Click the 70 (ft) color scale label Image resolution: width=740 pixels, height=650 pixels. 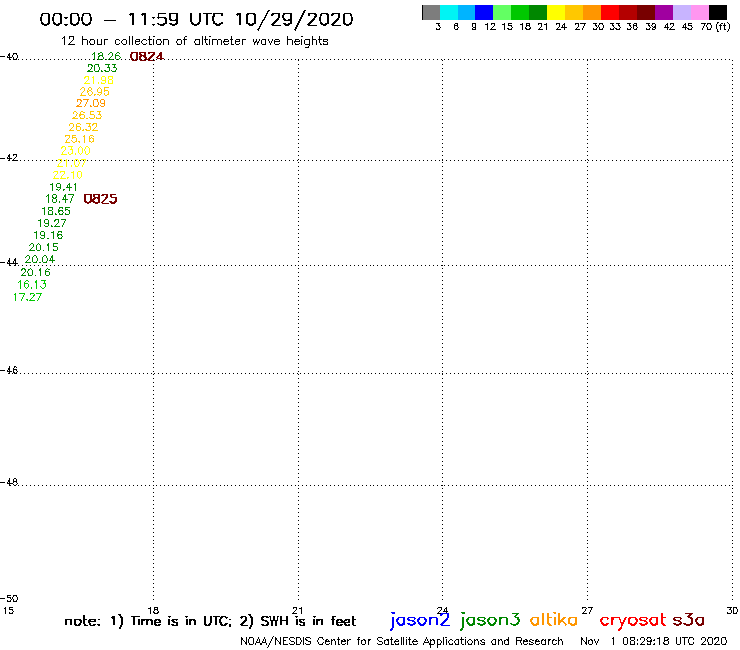715,26
